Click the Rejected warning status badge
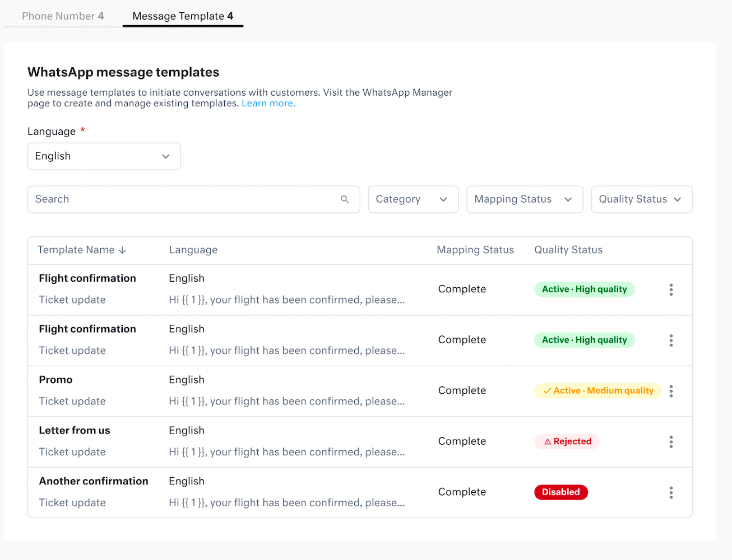 coord(567,441)
